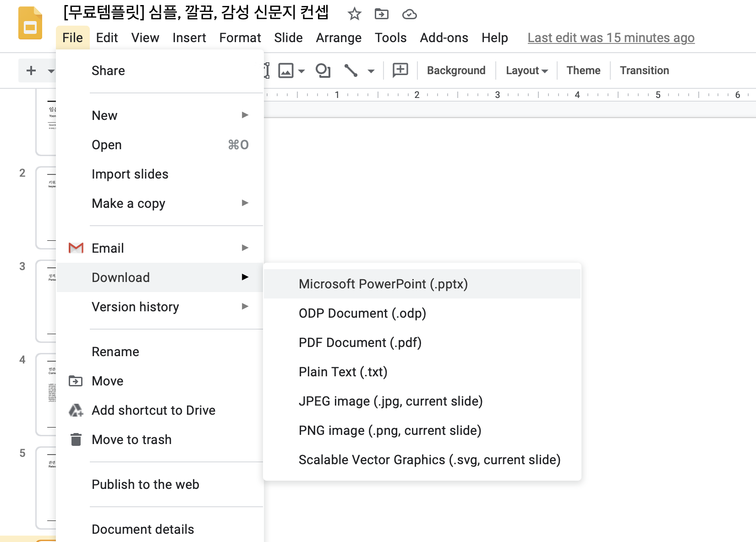Image resolution: width=756 pixels, height=542 pixels.
Task: Select the Insert shape tool
Action: tap(323, 70)
